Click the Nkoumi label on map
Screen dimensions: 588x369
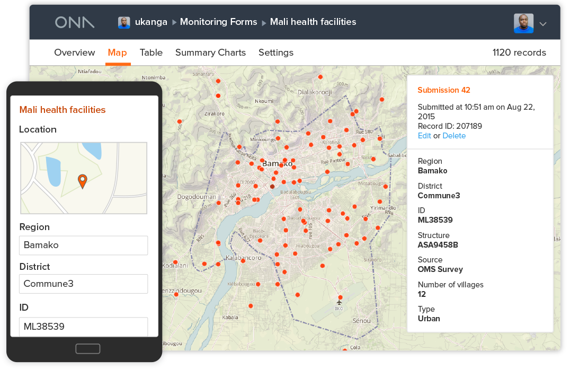pyautogui.click(x=264, y=101)
